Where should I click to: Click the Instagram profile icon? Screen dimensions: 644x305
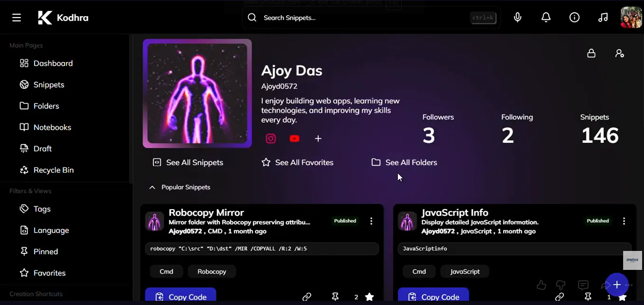click(271, 139)
